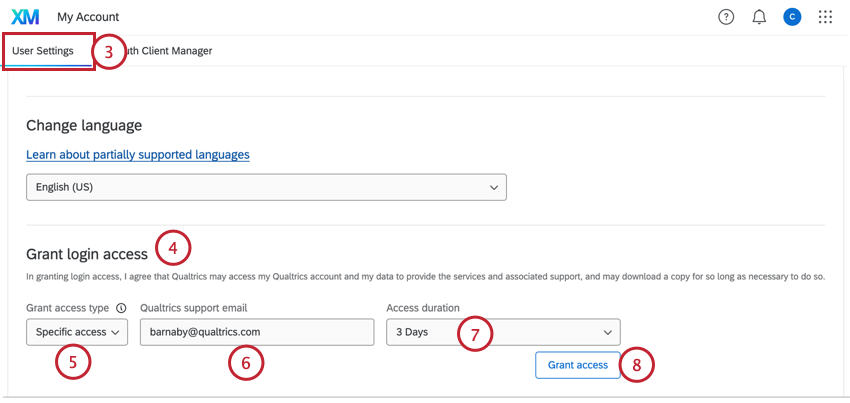Viewport: 850px width, 403px height.
Task: Open the help question mark icon
Action: [x=726, y=17]
